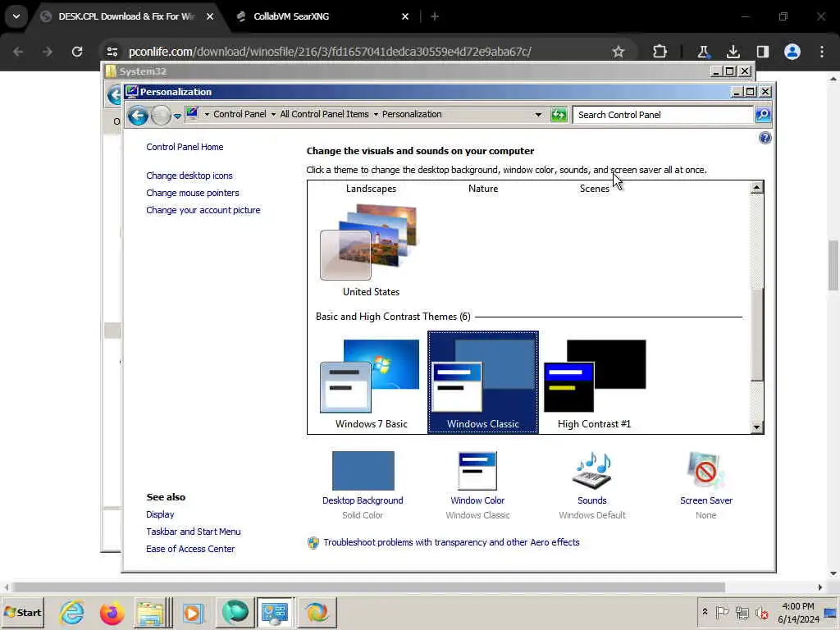The height and width of the screenshot is (630, 840).
Task: Open Window Color settings icon
Action: [x=477, y=471]
